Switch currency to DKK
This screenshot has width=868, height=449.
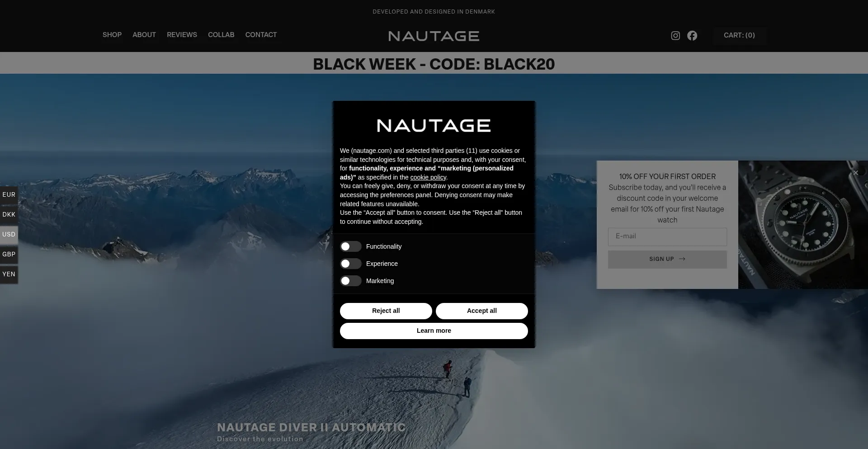tap(9, 214)
